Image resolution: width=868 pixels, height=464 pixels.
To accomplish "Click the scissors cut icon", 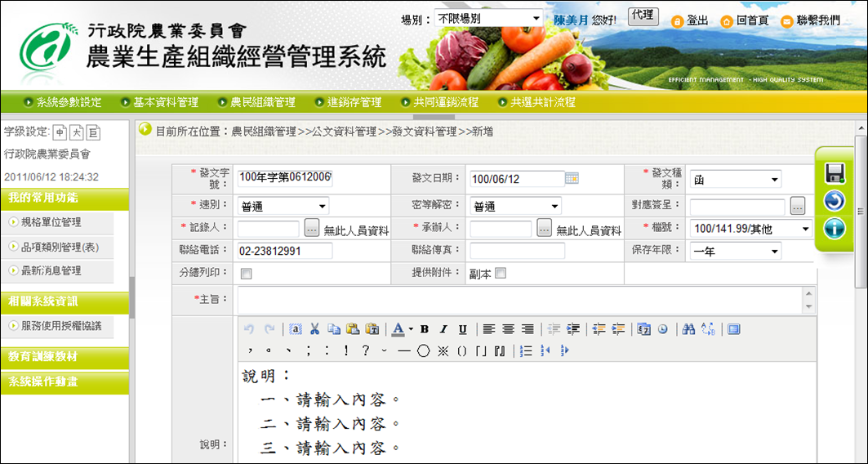I will pos(314,329).
